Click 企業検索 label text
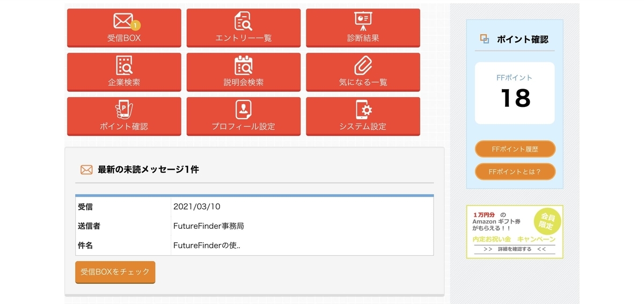The height and width of the screenshot is (304, 644). (x=124, y=82)
